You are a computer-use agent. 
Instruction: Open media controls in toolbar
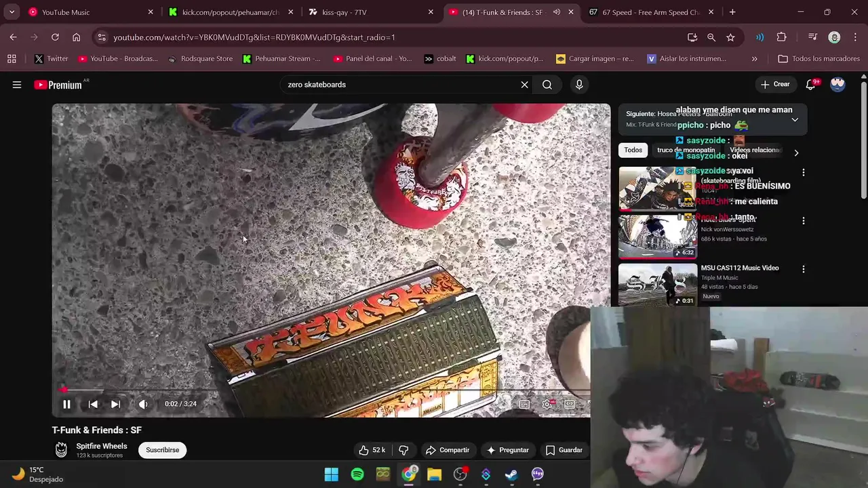812,37
